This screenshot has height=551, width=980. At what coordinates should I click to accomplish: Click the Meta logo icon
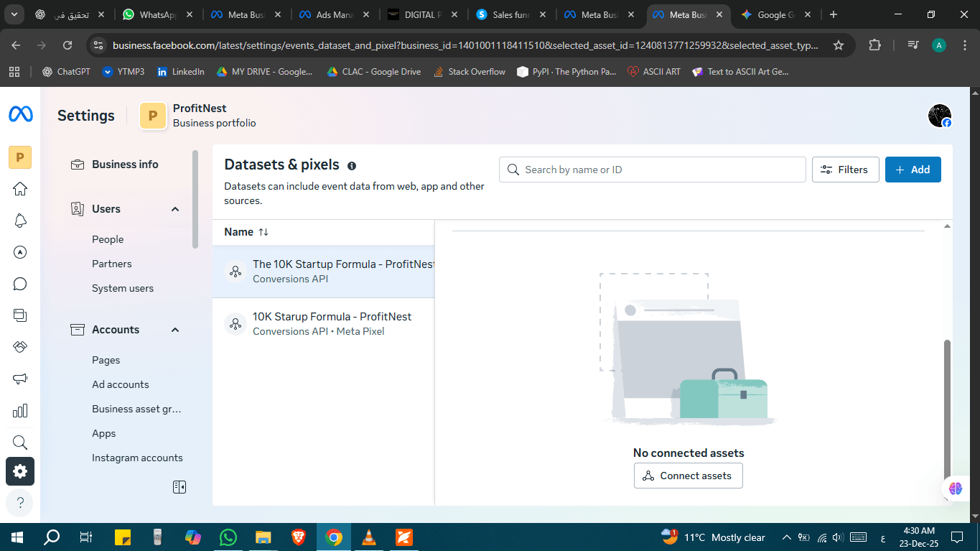coord(20,114)
